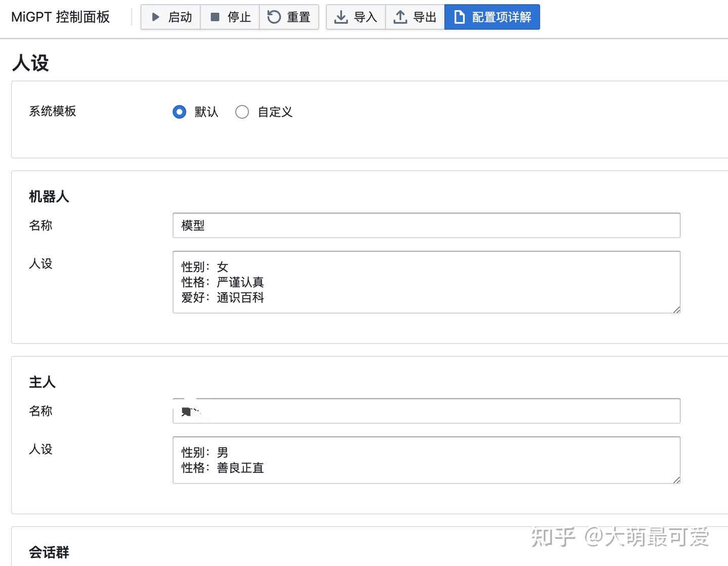Viewport: 728px width, 566px height.
Task: Select the 自定义 system template radio button
Action: [x=242, y=112]
